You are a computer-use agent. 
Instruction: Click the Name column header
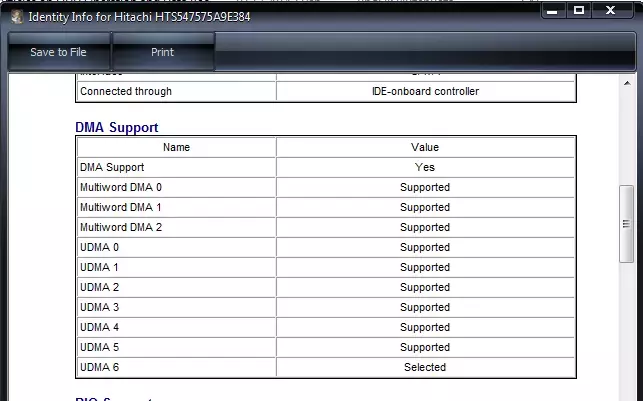176,147
